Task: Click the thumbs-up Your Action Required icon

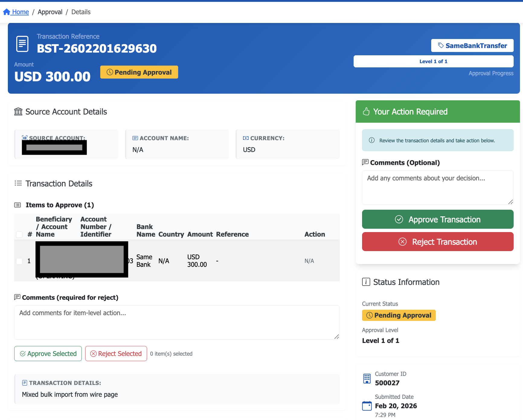Action: 366,112
